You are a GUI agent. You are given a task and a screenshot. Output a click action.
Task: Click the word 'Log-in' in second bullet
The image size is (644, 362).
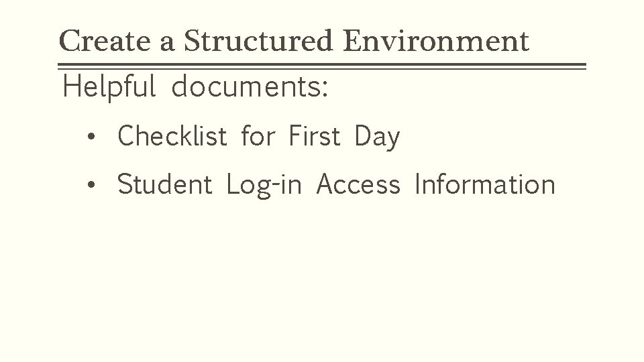pyautogui.click(x=264, y=186)
